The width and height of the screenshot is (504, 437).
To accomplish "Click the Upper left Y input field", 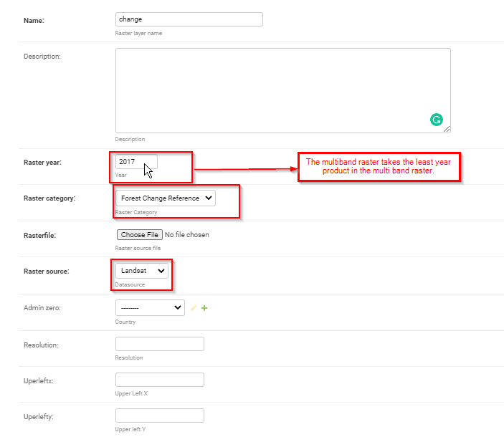I will (160, 416).
